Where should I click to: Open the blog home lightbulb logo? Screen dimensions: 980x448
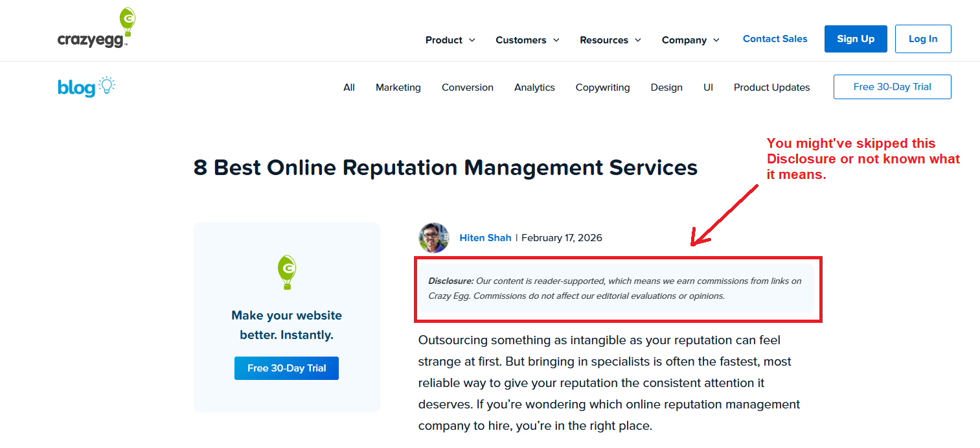[86, 87]
